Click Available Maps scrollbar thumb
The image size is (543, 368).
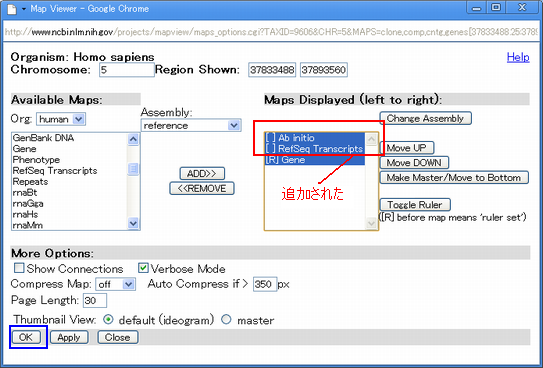pyautogui.click(x=133, y=169)
